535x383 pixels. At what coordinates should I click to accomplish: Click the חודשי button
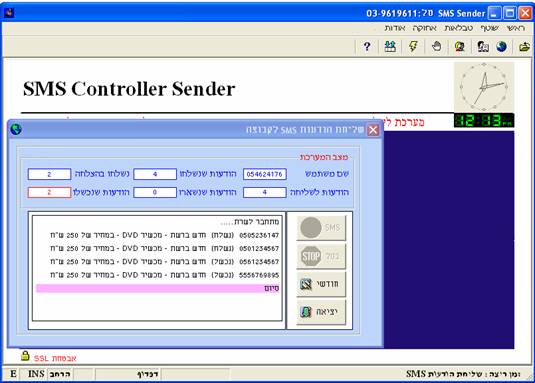[x=321, y=284]
